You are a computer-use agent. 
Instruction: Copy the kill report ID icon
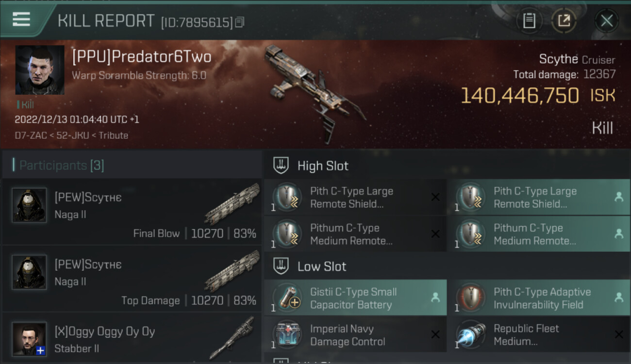pyautogui.click(x=240, y=22)
